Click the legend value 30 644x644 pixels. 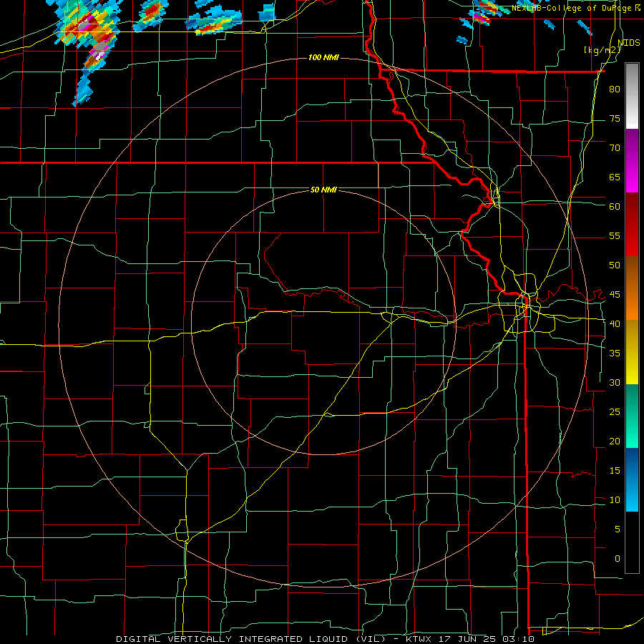615,383
